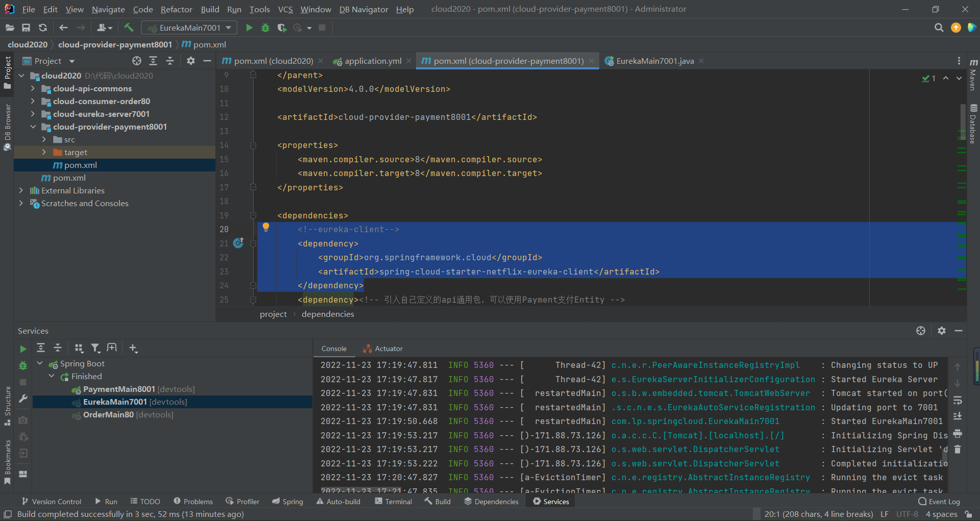Run with coverage toolbar icon

[282, 28]
